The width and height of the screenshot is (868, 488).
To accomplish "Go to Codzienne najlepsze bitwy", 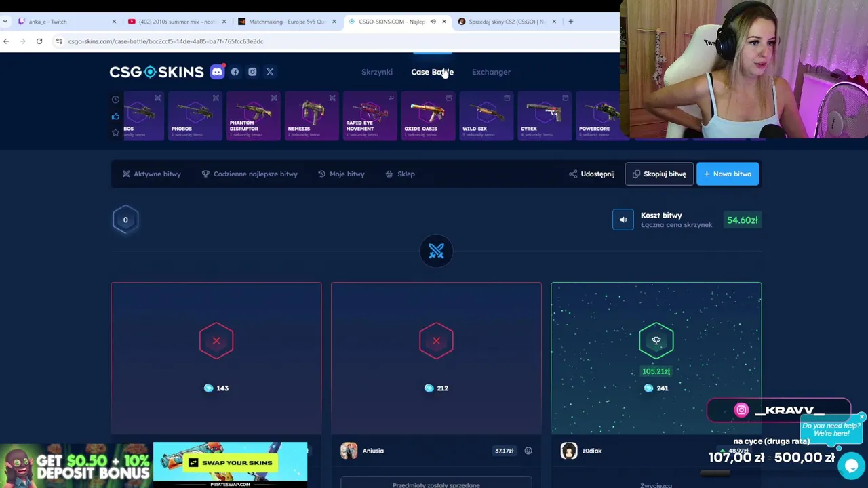I will pyautogui.click(x=250, y=174).
